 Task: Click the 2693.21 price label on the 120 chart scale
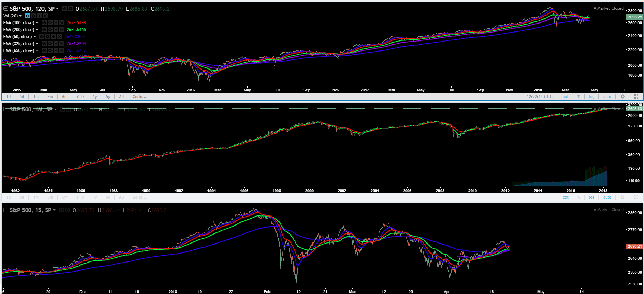tap(635, 17)
